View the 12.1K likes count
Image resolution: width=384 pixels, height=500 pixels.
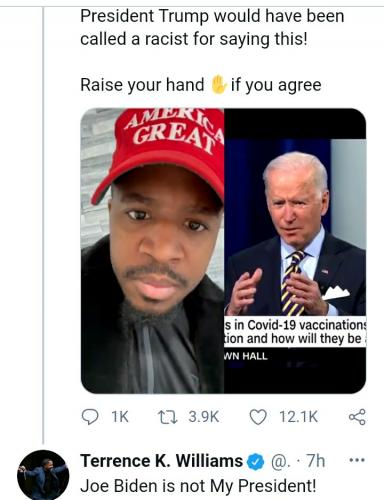coord(299,417)
